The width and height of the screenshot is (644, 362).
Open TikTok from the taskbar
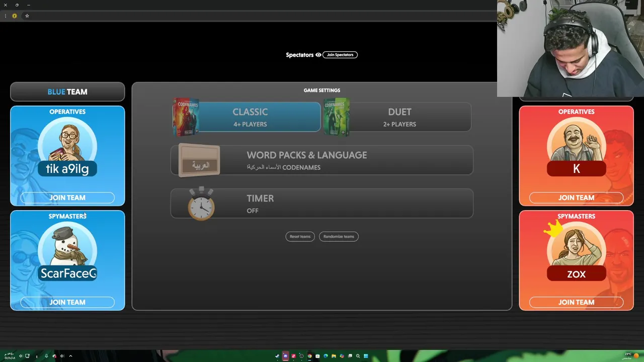point(293,356)
